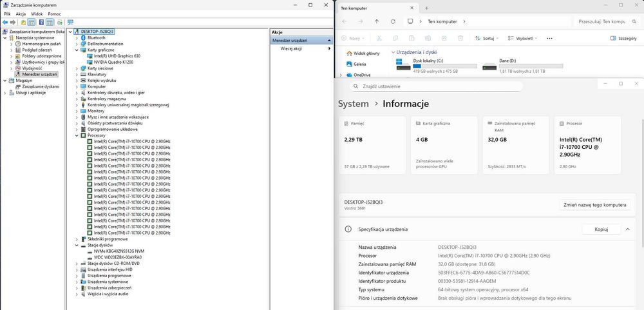Expand the Karty sieciowe category
644x310 pixels.
click(77, 68)
